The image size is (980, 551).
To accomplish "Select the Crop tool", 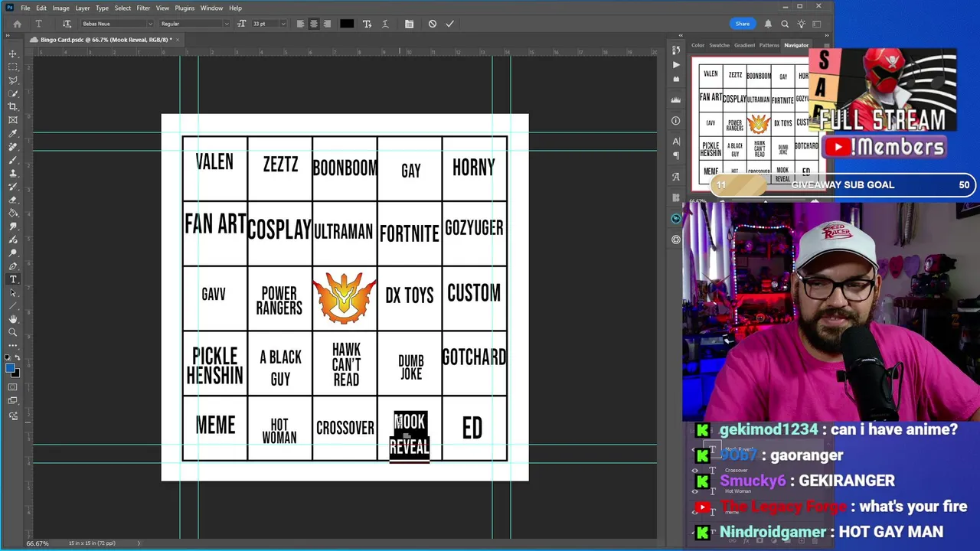I will (13, 106).
